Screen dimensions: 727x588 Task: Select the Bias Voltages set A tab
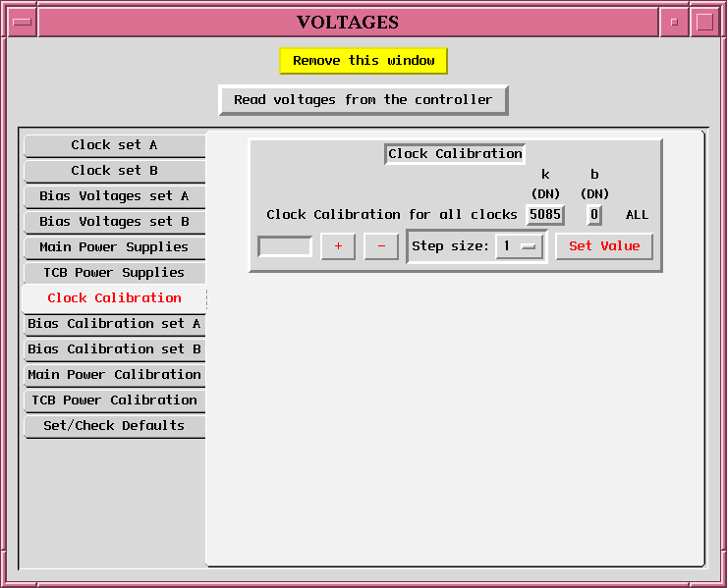point(115,196)
